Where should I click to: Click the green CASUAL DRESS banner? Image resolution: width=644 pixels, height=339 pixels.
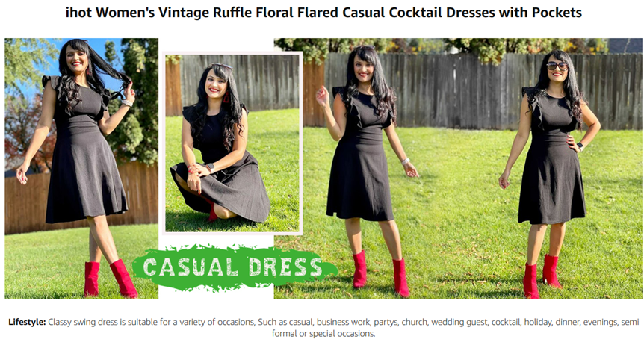(234, 268)
